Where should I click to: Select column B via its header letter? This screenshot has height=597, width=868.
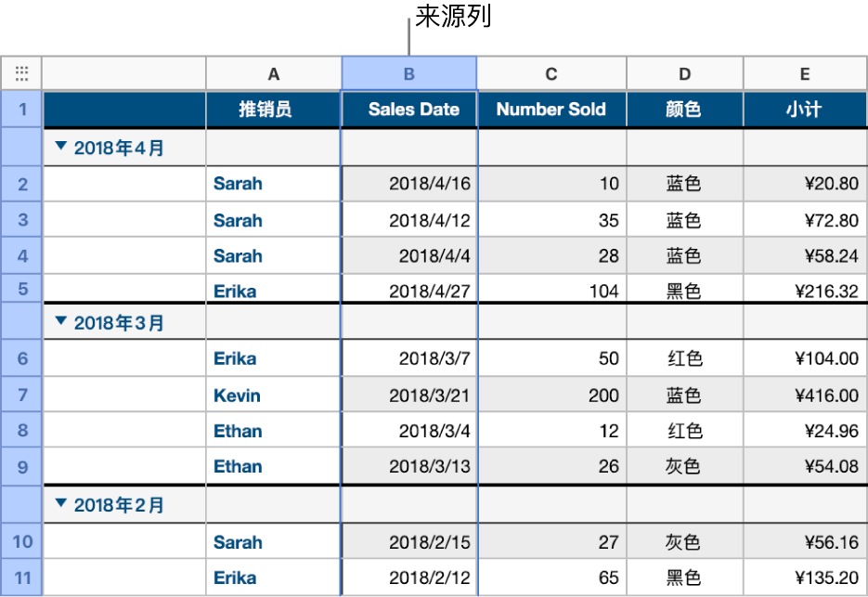[x=408, y=72]
